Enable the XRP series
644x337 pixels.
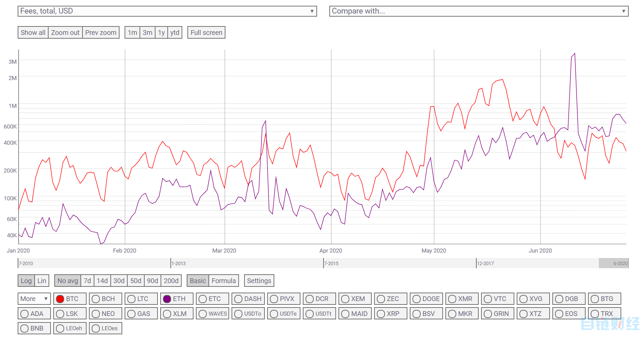click(391, 314)
